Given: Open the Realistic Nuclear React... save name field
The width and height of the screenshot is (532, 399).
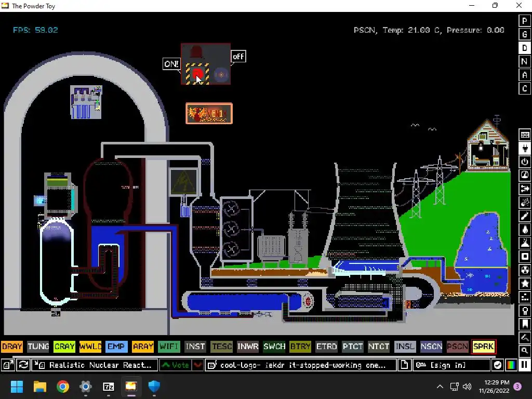Looking at the screenshot, I should pyautogui.click(x=95, y=365).
